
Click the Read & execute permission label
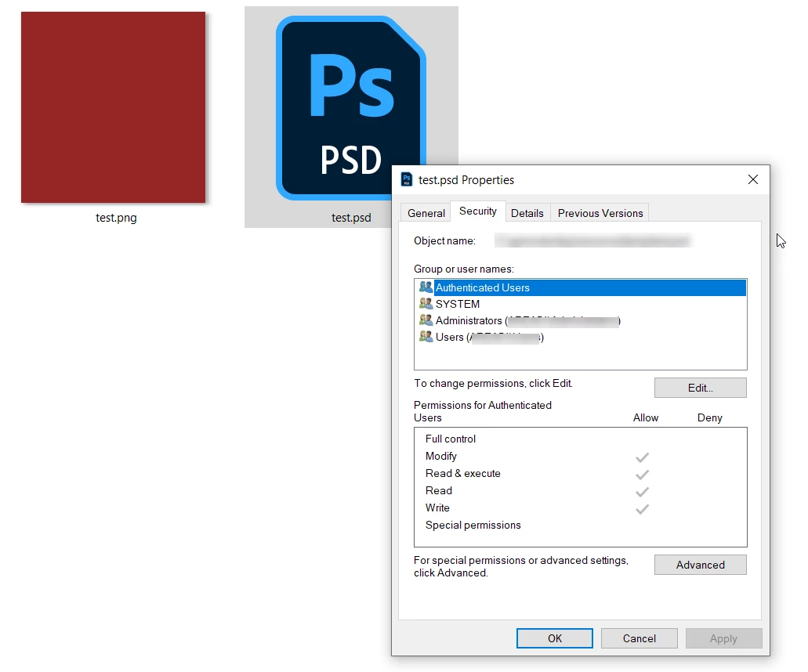tap(462, 473)
